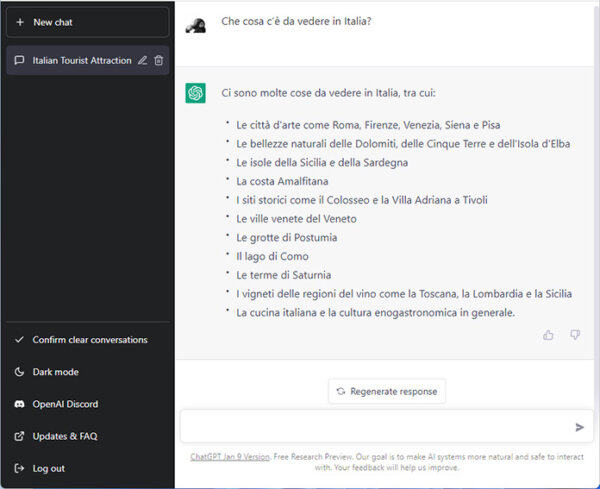Image resolution: width=600 pixels, height=489 pixels.
Task: Click the send arrow icon
Action: 579,427
